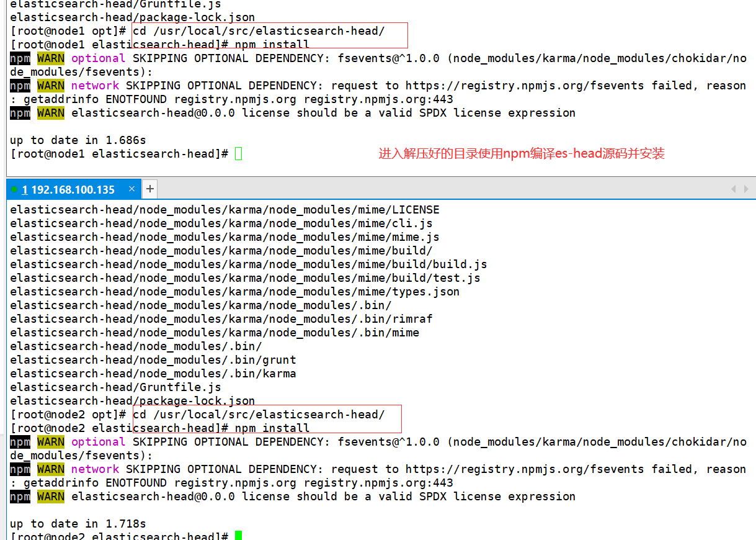
Task: Click the tab bar left arrow
Action: pos(734,189)
